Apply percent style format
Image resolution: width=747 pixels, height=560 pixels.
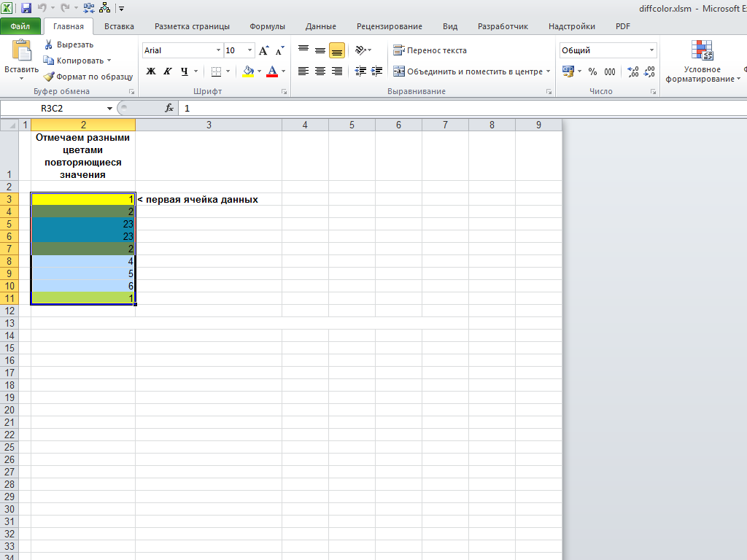click(592, 71)
